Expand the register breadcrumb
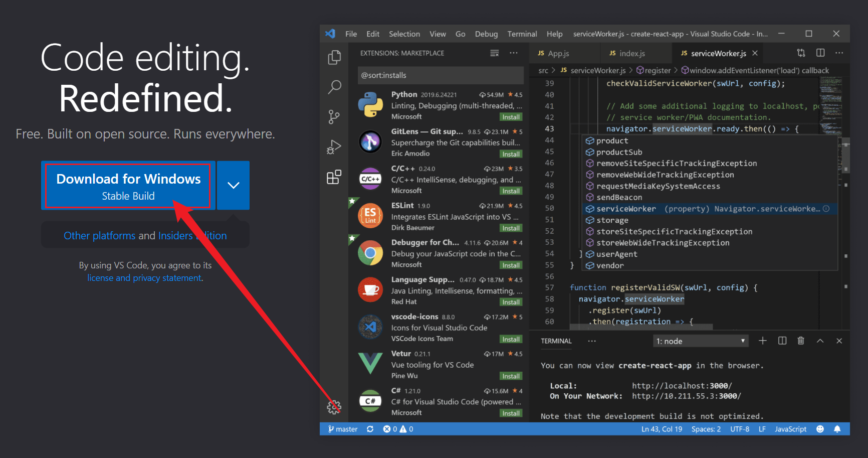The height and width of the screenshot is (458, 868). [x=657, y=70]
